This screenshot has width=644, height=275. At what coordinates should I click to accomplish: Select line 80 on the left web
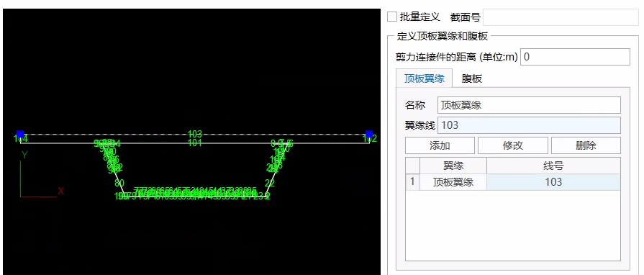pos(119,183)
